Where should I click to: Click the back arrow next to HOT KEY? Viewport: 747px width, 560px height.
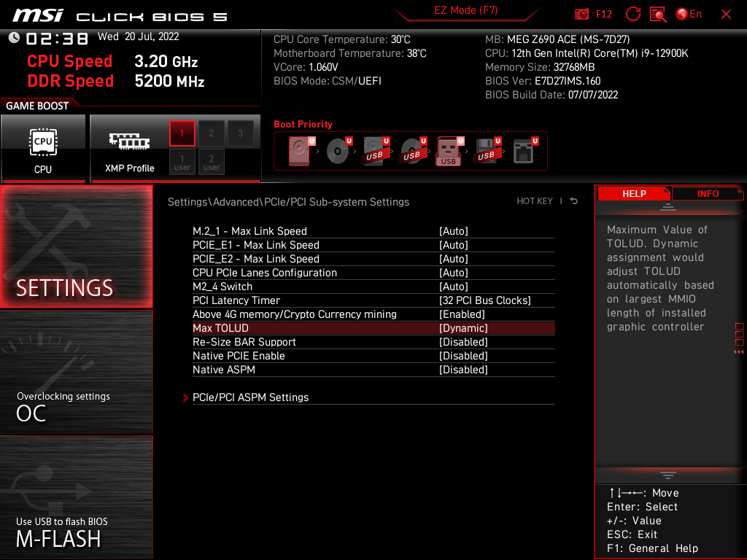[x=574, y=201]
